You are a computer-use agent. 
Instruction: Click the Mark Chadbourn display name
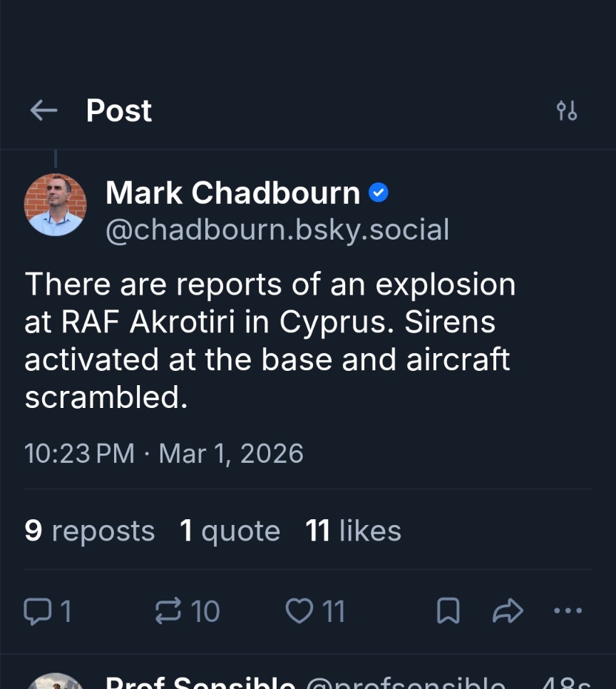pos(232,193)
